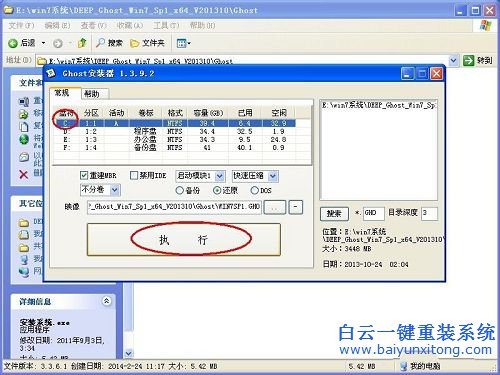Click the 分区 column header
500x375 pixels.
[x=92, y=113]
